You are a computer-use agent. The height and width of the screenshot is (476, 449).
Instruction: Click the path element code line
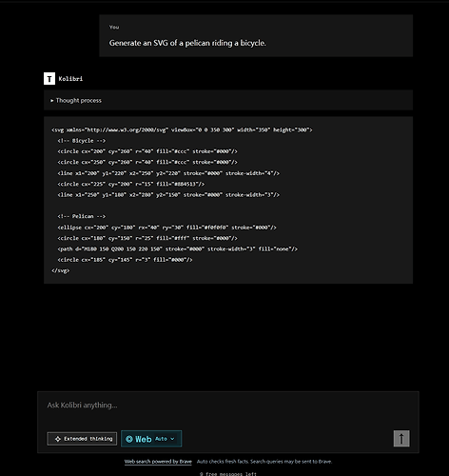click(x=178, y=248)
